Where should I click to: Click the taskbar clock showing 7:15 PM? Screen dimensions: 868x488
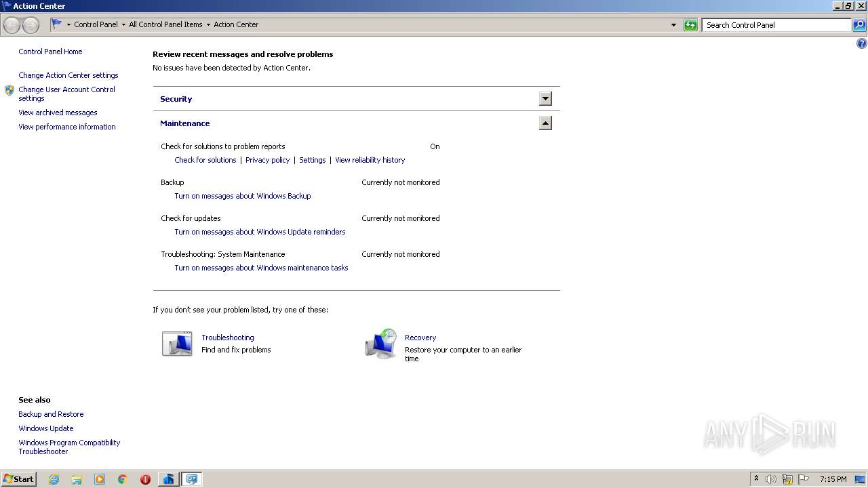click(833, 479)
